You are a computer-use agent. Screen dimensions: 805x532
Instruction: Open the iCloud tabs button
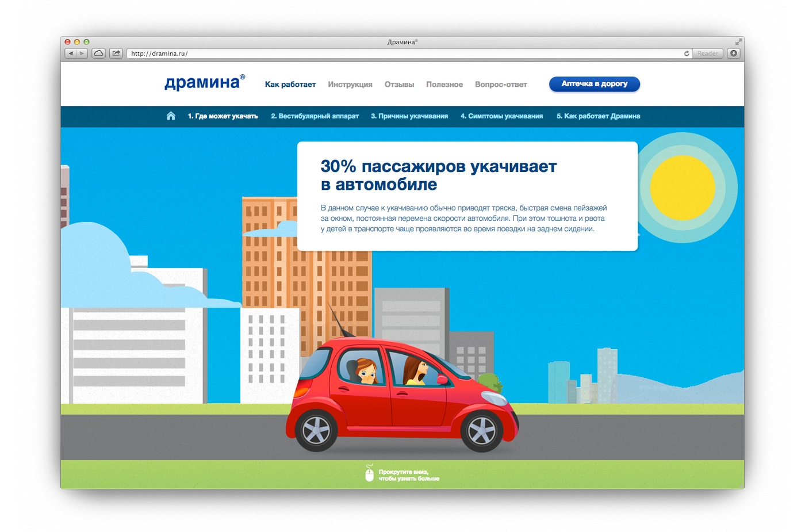[99, 53]
